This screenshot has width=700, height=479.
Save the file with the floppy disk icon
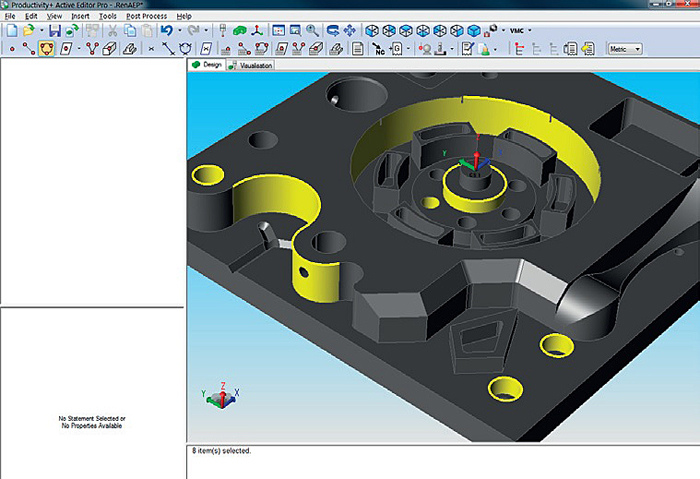click(55, 30)
